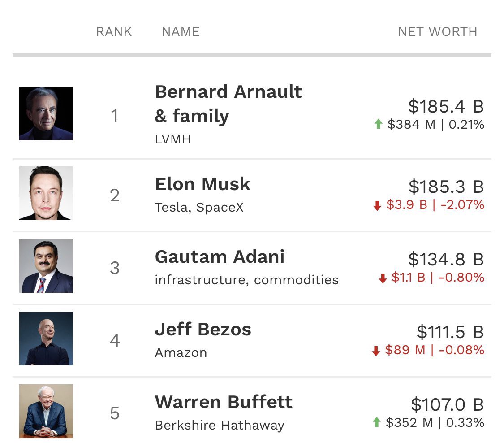Open Warren Buffett's profile photo
This screenshot has height=443, width=504.
click(x=46, y=411)
